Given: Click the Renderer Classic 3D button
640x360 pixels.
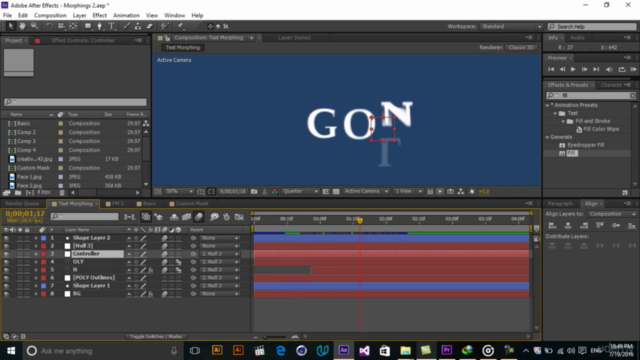Looking at the screenshot, I should 521,48.
